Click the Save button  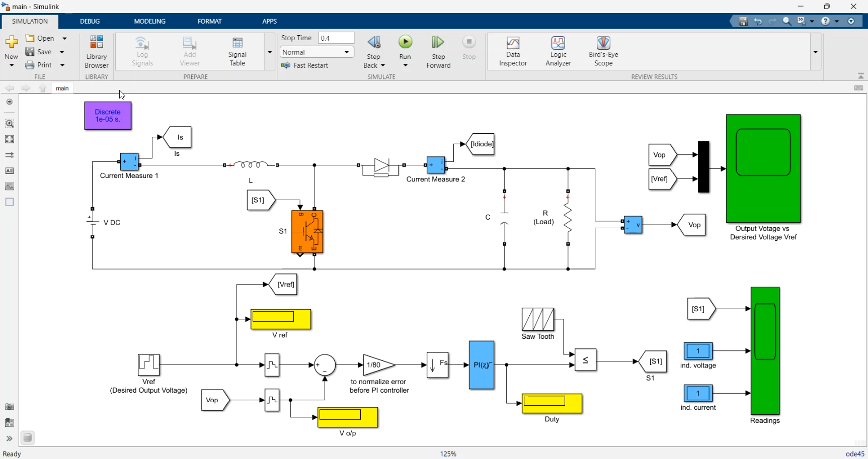[39, 52]
